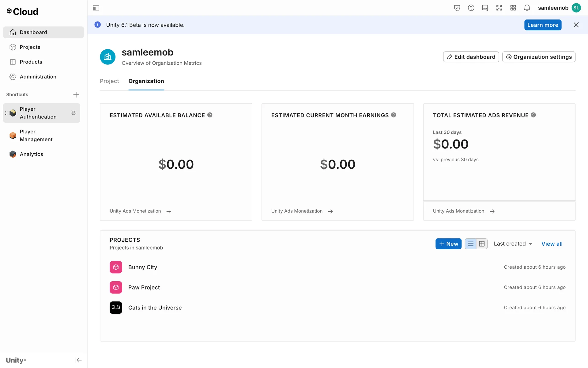Switch projects to list view
Viewport: 588px width, 368px height.
tap(470, 244)
